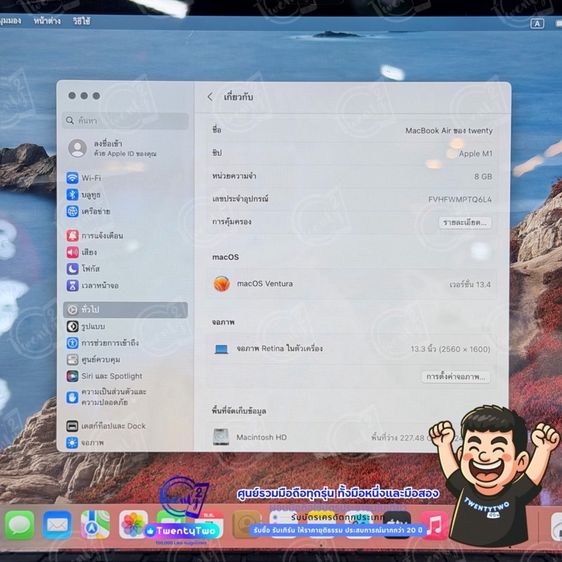Select General (ทั่วไป) in sidebar

[x=125, y=310]
